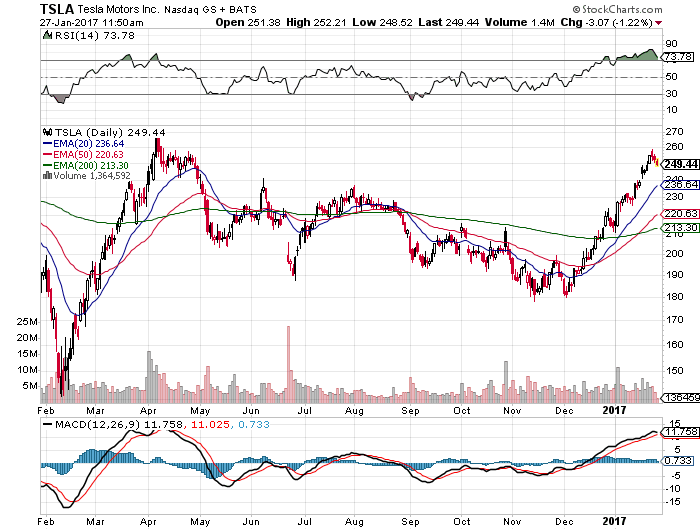This screenshot has width=700, height=530.
Task: Click the red 11.025 signal value
Action: coord(210,424)
